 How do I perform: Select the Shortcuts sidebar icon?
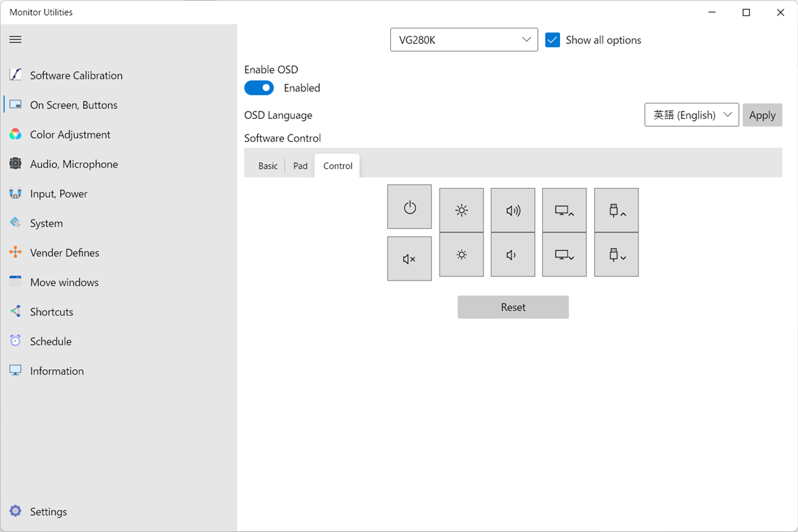[15, 312]
